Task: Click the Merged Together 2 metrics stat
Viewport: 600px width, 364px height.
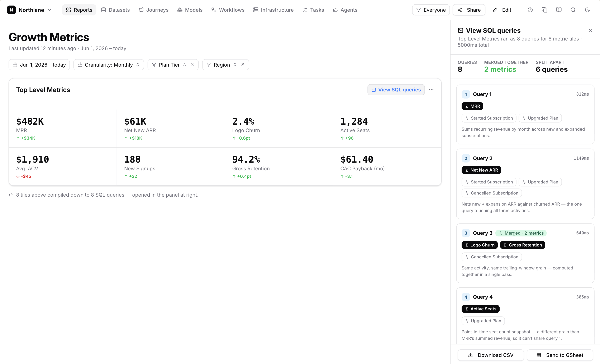Action: point(506,67)
